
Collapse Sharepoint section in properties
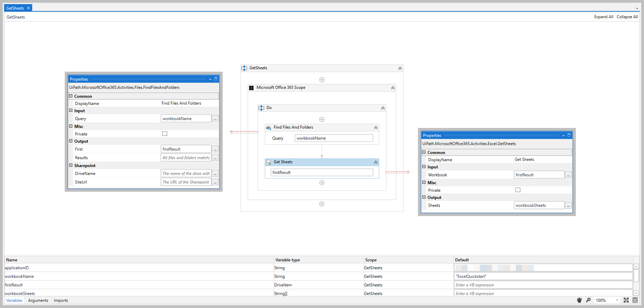tap(71, 165)
